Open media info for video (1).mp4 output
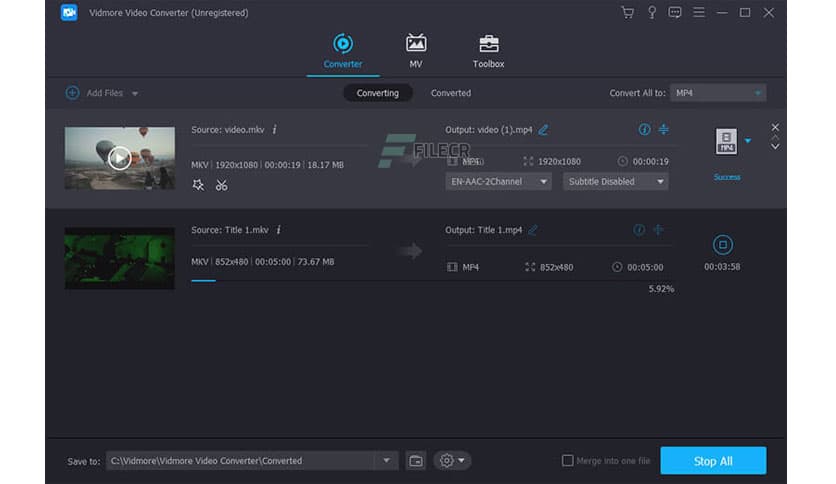Screen dimensions: 836x484 644,130
